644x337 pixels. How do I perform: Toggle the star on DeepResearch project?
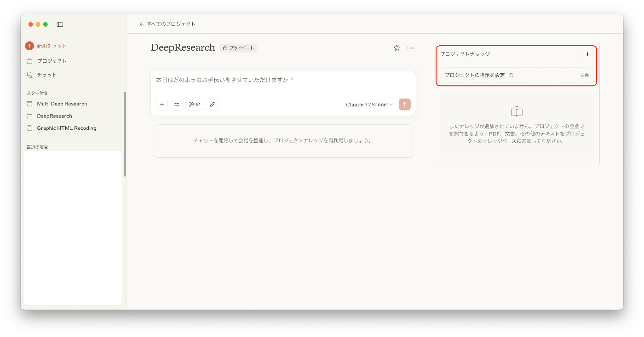[397, 48]
